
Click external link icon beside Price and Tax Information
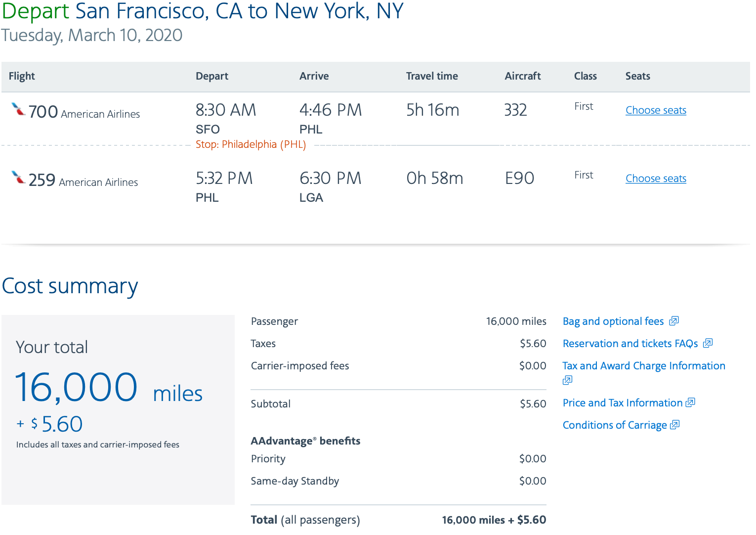[x=690, y=402]
